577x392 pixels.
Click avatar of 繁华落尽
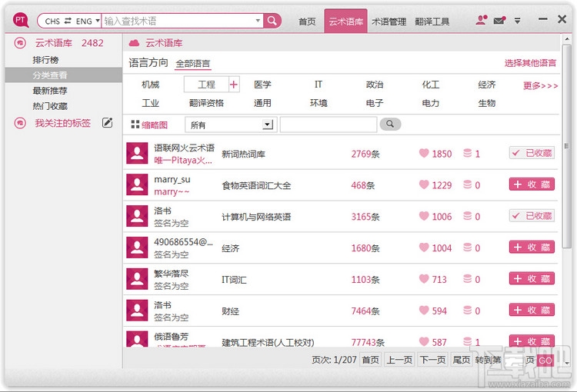[x=137, y=279]
